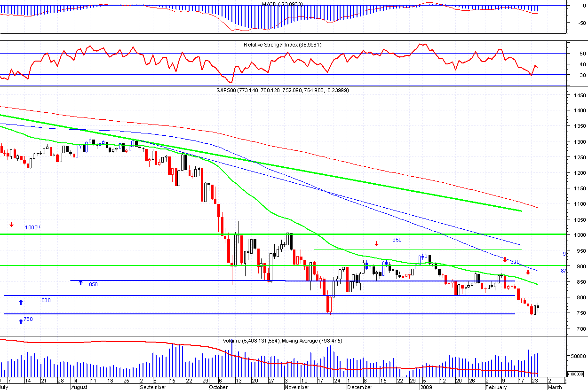
Task: Click the 1150 price axis label
Action: pyautogui.click(x=580, y=188)
